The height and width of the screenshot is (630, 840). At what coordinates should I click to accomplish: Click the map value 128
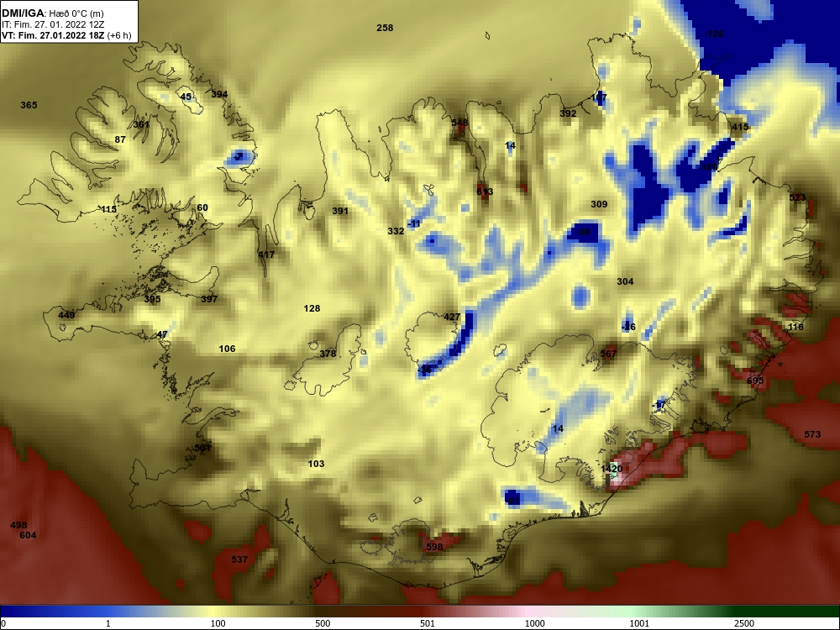[312, 308]
